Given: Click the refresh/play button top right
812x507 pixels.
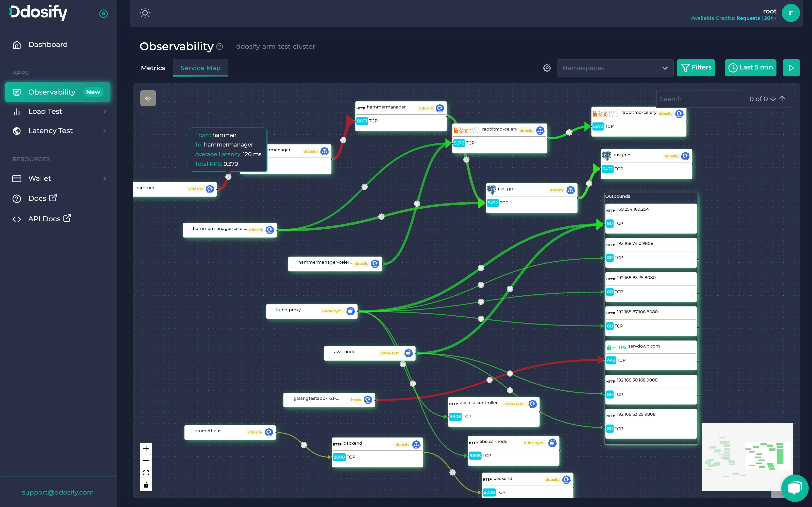Looking at the screenshot, I should point(791,68).
